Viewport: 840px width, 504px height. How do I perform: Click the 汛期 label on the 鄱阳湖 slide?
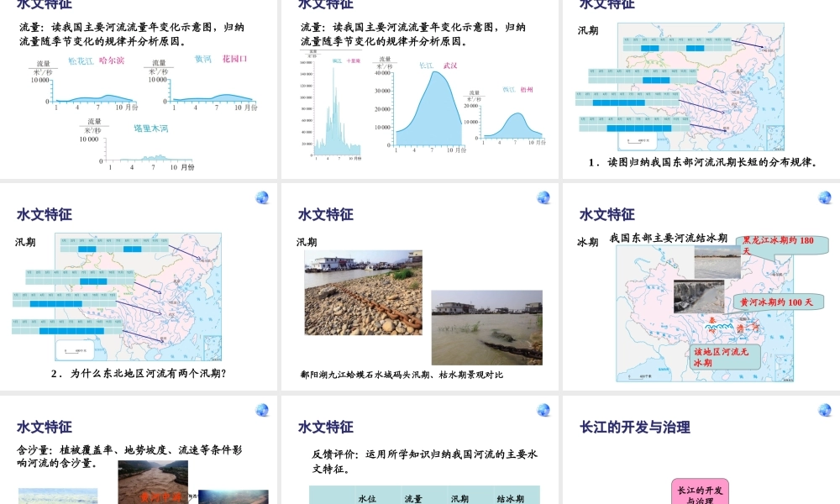point(307,242)
